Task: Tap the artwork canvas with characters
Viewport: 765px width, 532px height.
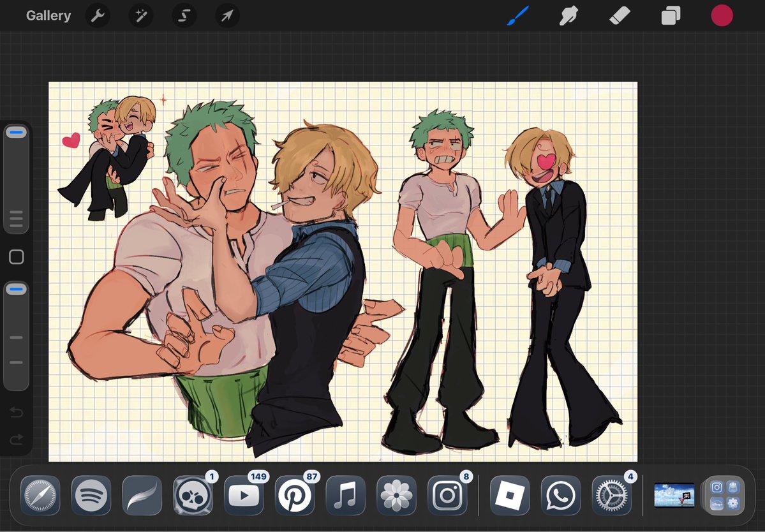Action: point(343,272)
